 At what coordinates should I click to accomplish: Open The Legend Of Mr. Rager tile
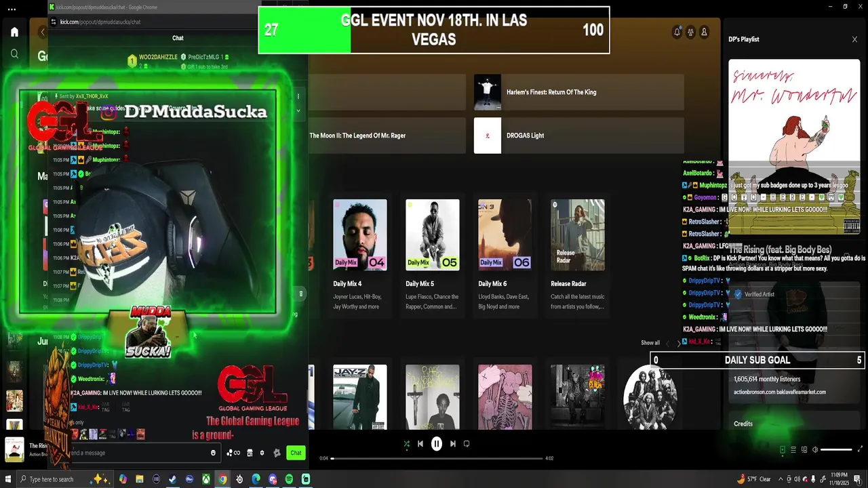click(387, 136)
